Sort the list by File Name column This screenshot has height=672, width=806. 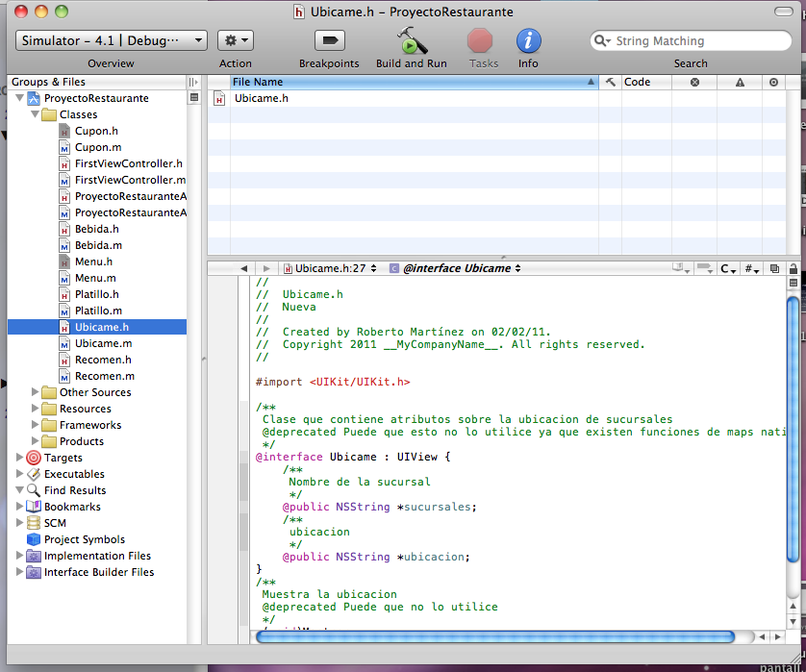click(415, 83)
